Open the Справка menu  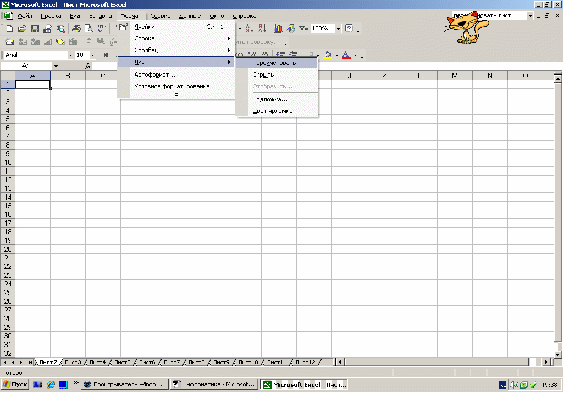click(x=244, y=16)
